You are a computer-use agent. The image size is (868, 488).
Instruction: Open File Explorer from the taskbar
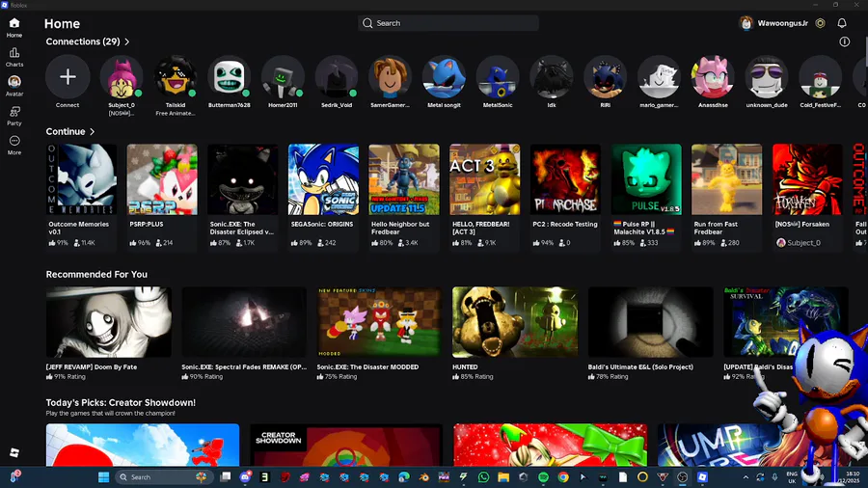click(x=503, y=477)
